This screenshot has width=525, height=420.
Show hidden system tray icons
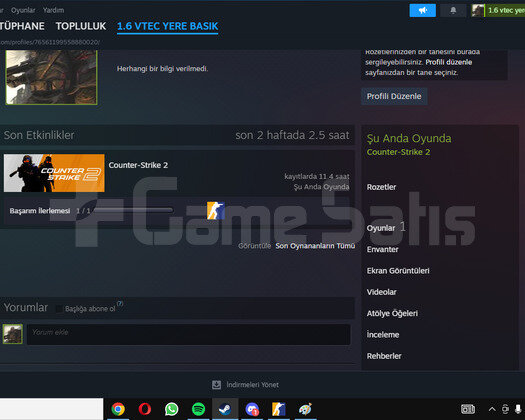tap(492, 409)
